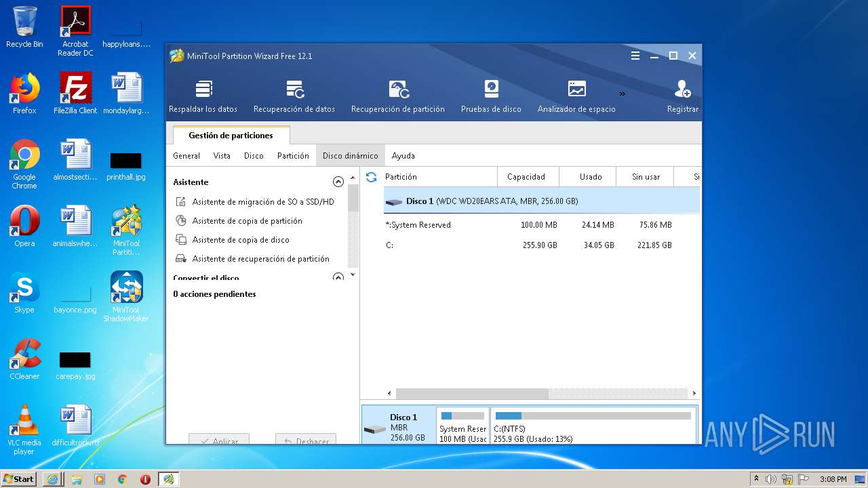
Task: Open Analizador de espacio
Action: coord(576,96)
